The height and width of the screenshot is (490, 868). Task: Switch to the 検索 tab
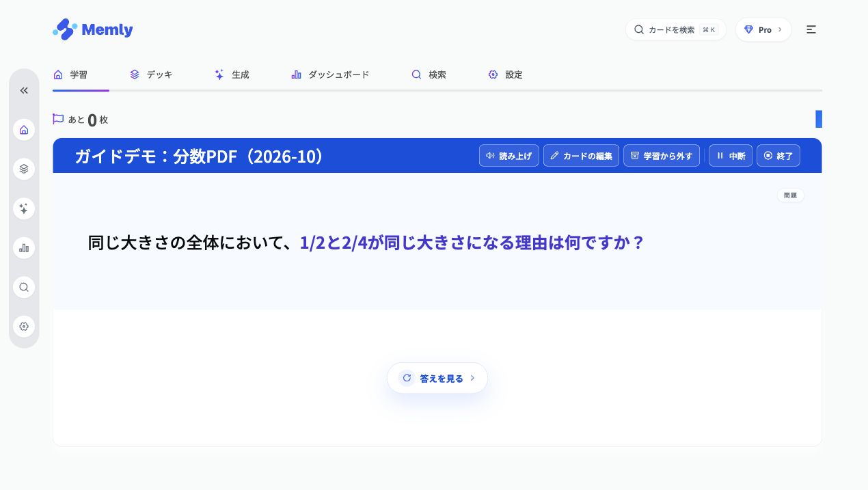429,74
